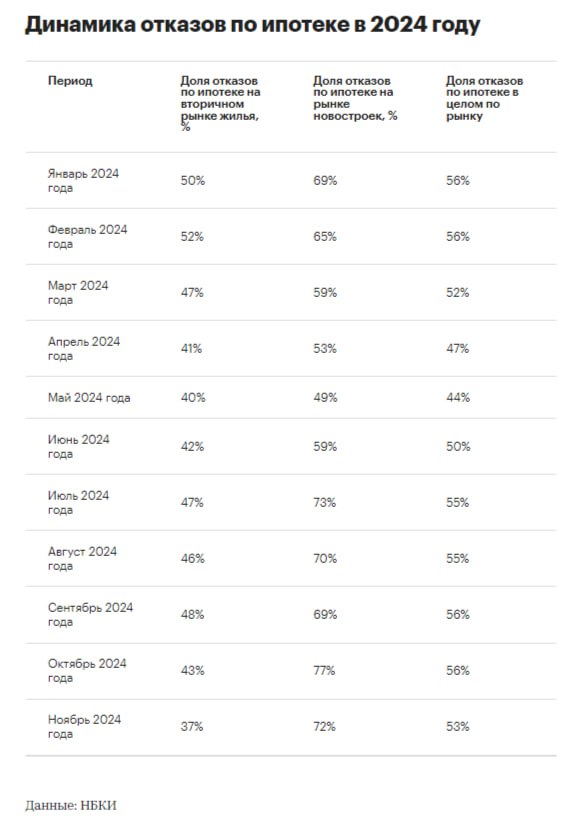Click the 44% overall value for Май

pyautogui.click(x=458, y=398)
